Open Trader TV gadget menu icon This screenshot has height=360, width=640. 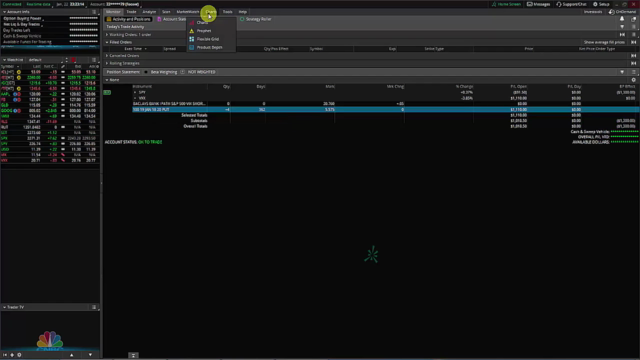tap(94, 307)
